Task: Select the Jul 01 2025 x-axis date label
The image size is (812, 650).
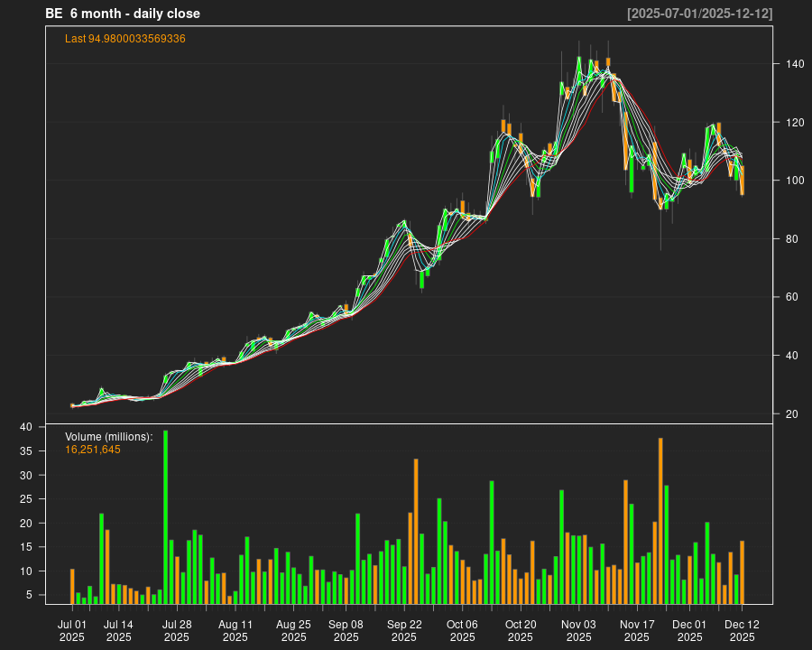Action: coord(72,630)
